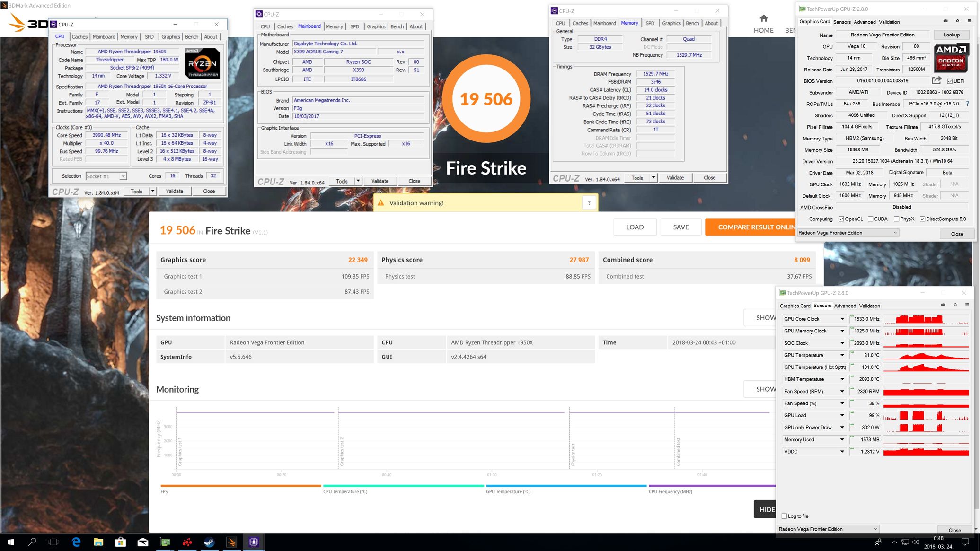Open Steam from the taskbar

click(x=209, y=542)
